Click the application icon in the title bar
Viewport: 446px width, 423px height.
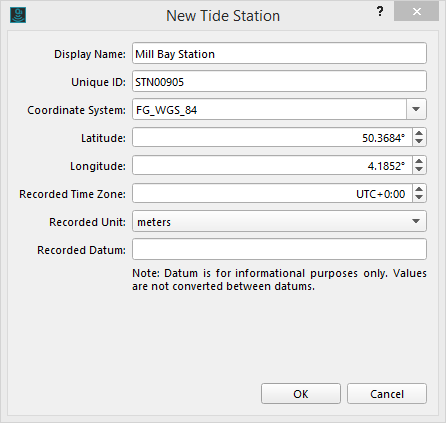(18, 15)
